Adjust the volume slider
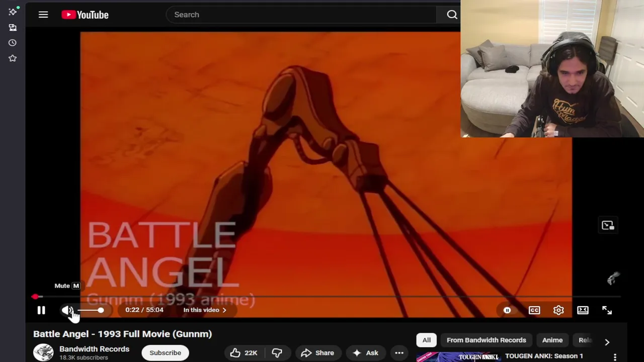Image resolution: width=644 pixels, height=362 pixels. tap(91, 310)
